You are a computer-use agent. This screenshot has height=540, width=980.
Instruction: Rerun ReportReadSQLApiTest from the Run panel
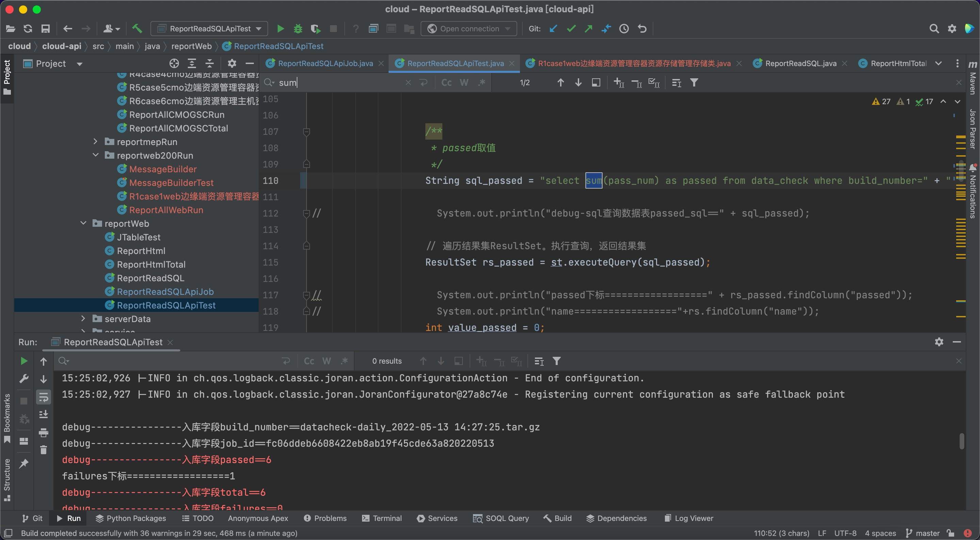click(23, 361)
